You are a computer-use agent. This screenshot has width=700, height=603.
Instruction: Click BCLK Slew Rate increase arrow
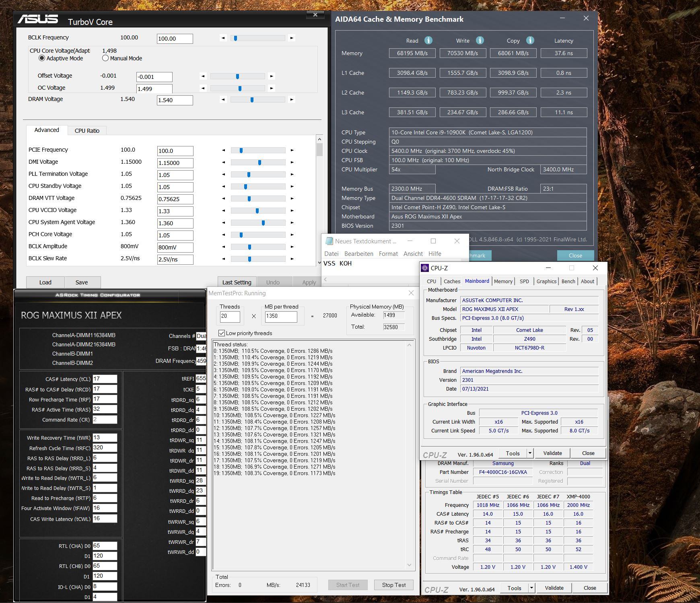point(292,259)
